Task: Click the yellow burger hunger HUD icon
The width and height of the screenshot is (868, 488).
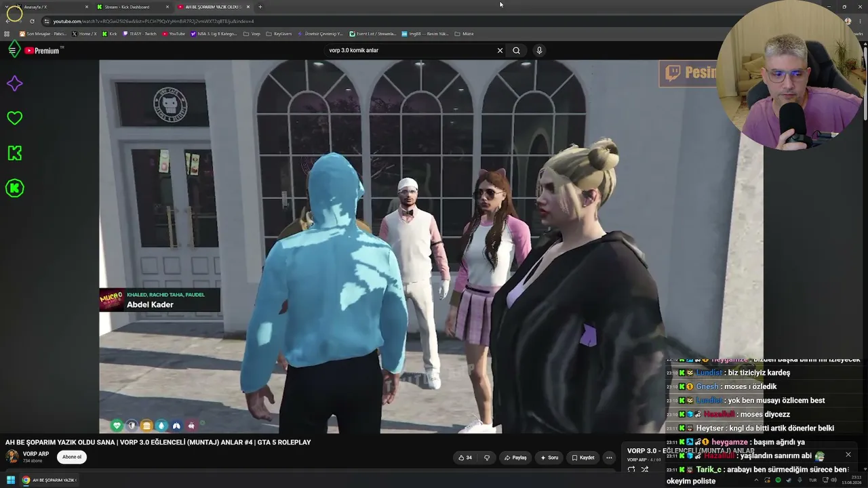Action: [146, 425]
